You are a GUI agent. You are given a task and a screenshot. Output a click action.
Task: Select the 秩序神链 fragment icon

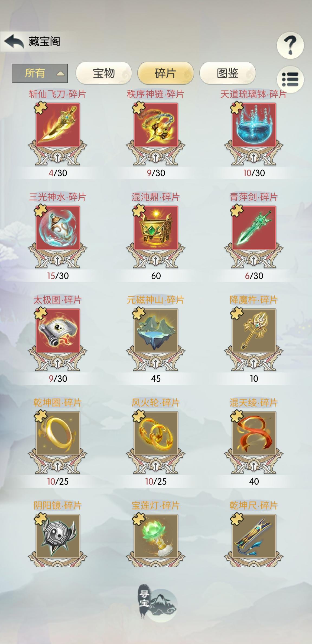point(156,125)
